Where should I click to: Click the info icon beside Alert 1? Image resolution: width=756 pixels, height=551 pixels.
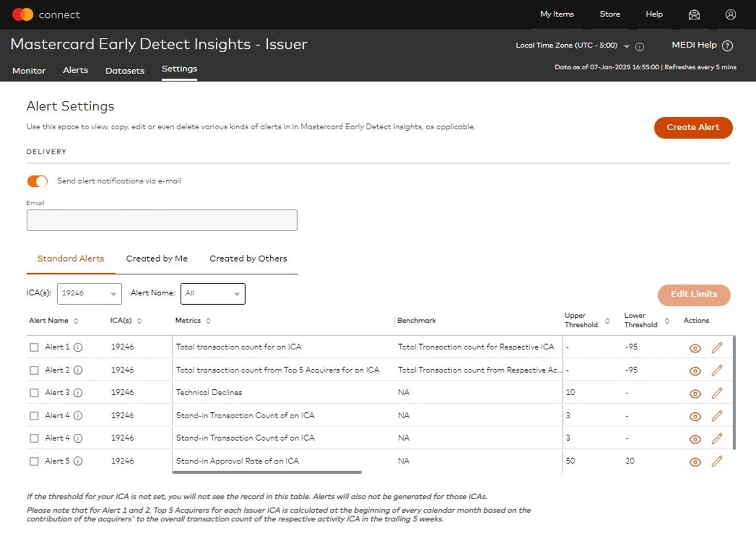point(78,347)
